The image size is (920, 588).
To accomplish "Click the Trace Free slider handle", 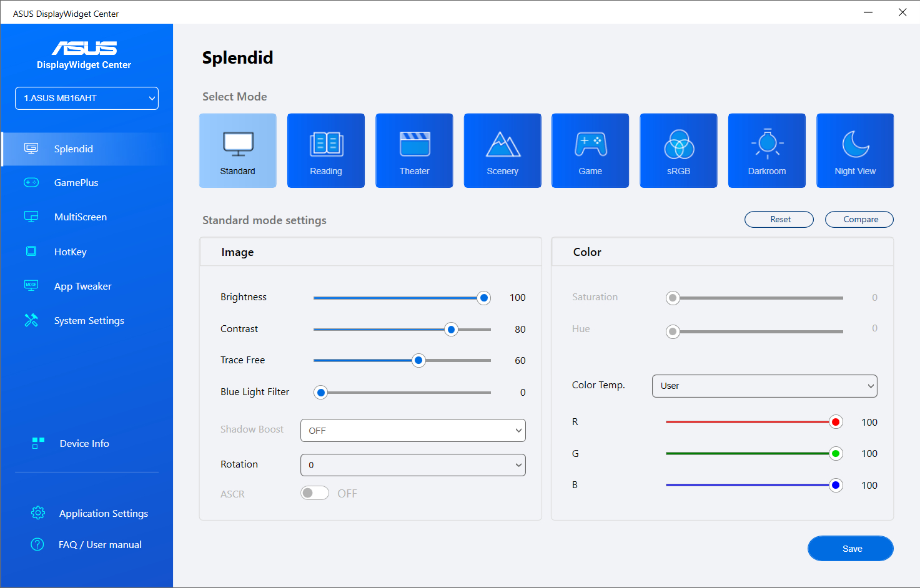I will [x=418, y=360].
